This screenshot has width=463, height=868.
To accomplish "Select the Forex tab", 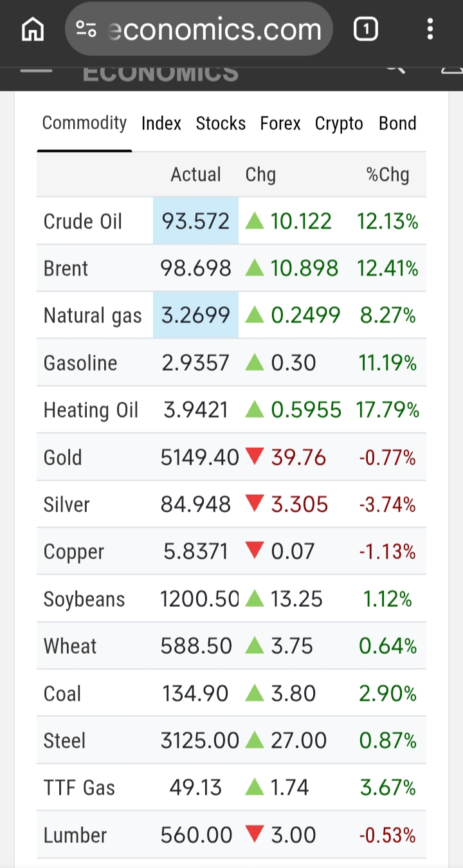I will click(280, 124).
